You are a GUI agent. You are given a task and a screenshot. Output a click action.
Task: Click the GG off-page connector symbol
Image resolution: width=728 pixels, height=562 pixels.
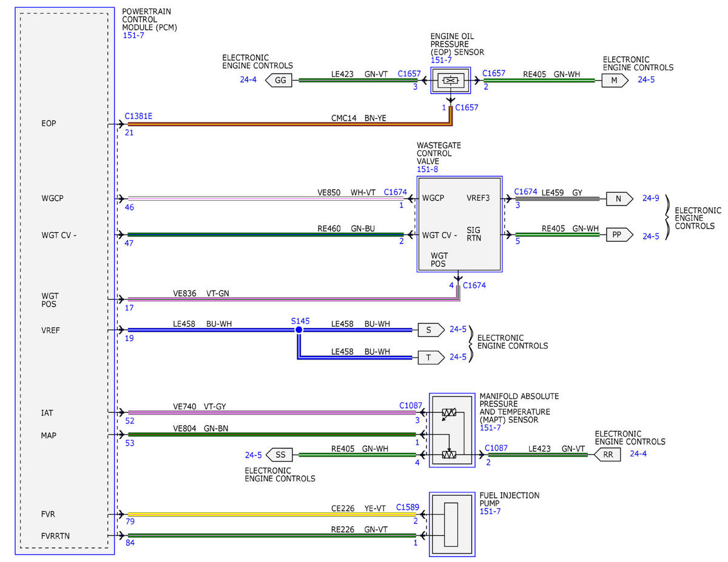click(279, 80)
